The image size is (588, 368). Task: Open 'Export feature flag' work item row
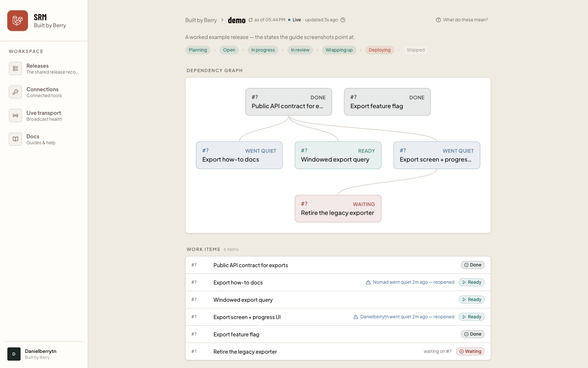point(338,334)
